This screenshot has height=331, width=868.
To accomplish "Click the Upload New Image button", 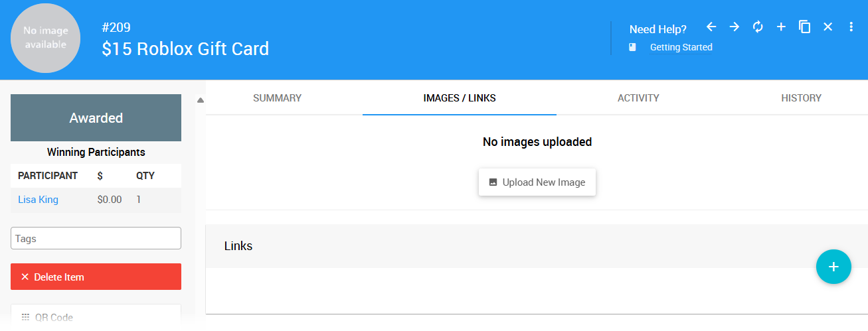I will point(537,182).
